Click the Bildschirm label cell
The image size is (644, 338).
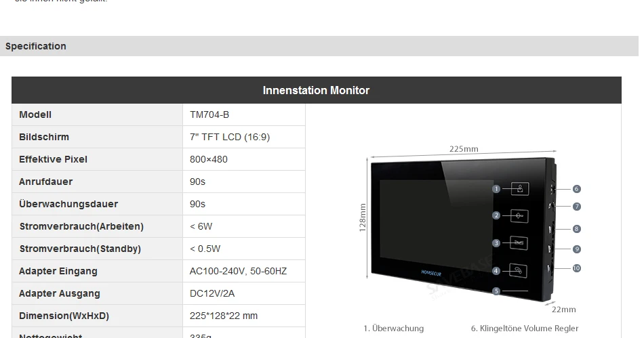pos(98,137)
